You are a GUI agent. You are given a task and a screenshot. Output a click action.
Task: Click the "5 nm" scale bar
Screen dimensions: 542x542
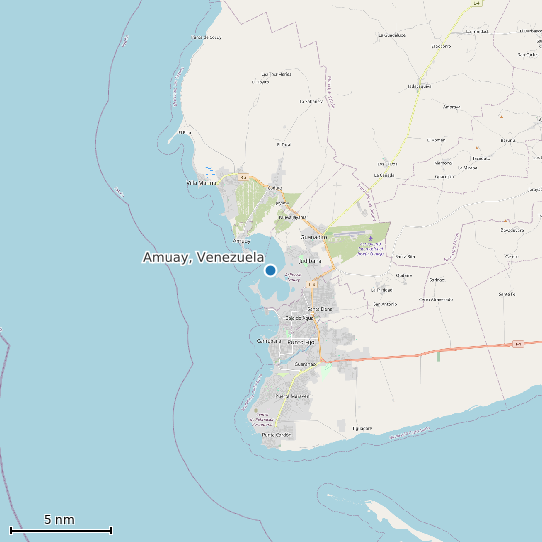tap(61, 530)
